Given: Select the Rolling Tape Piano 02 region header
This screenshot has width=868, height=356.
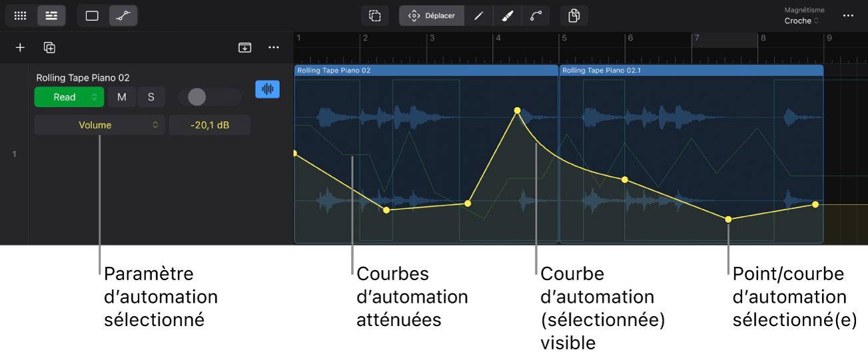Looking at the screenshot, I should (x=426, y=70).
